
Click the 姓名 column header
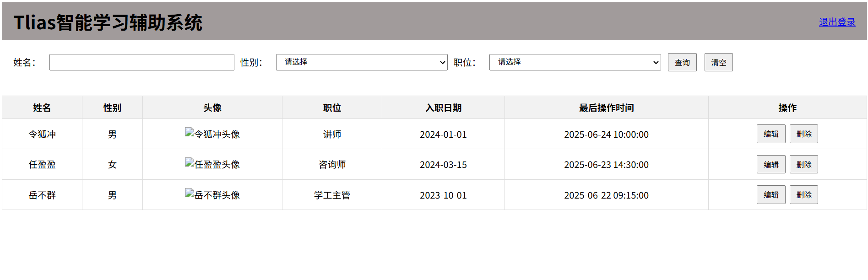pyautogui.click(x=42, y=108)
